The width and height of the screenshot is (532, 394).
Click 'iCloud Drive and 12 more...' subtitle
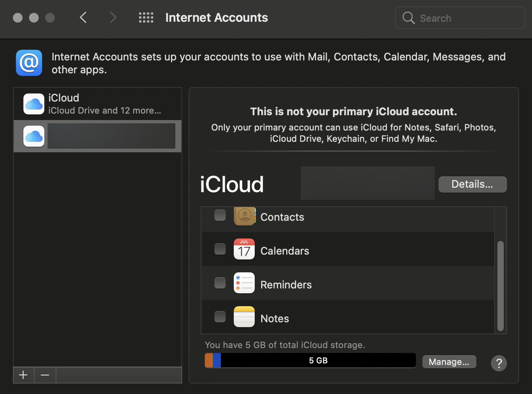(105, 110)
